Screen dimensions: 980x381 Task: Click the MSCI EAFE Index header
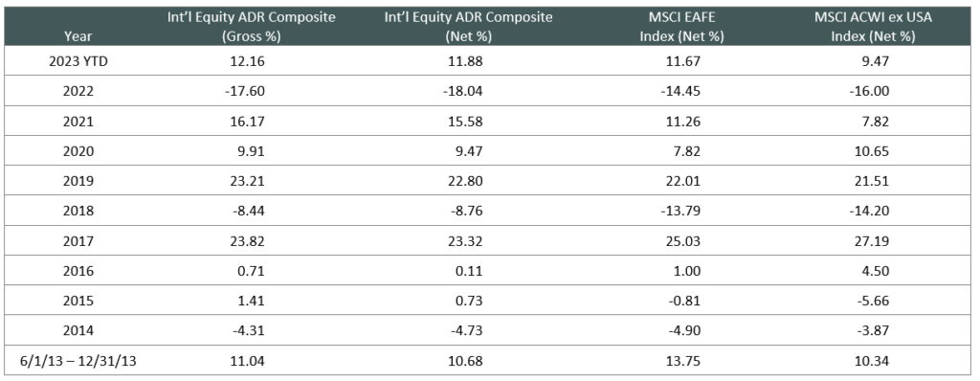click(681, 26)
